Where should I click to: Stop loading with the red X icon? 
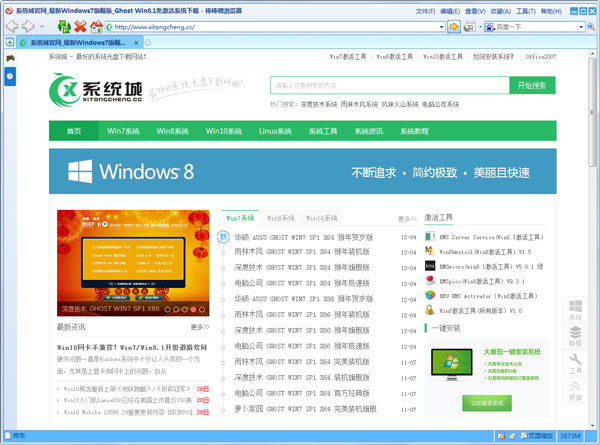(x=80, y=26)
